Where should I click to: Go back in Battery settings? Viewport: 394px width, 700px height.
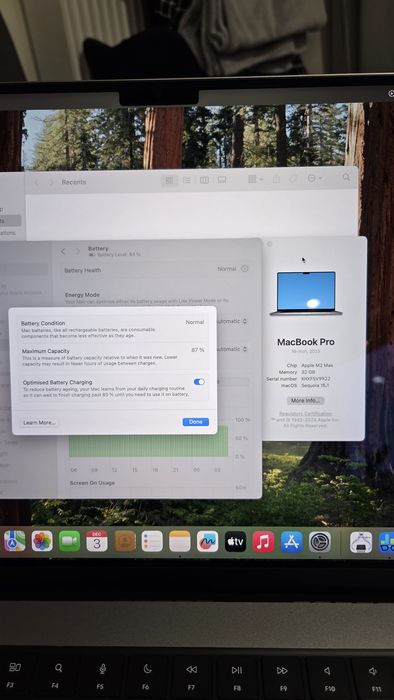click(63, 251)
